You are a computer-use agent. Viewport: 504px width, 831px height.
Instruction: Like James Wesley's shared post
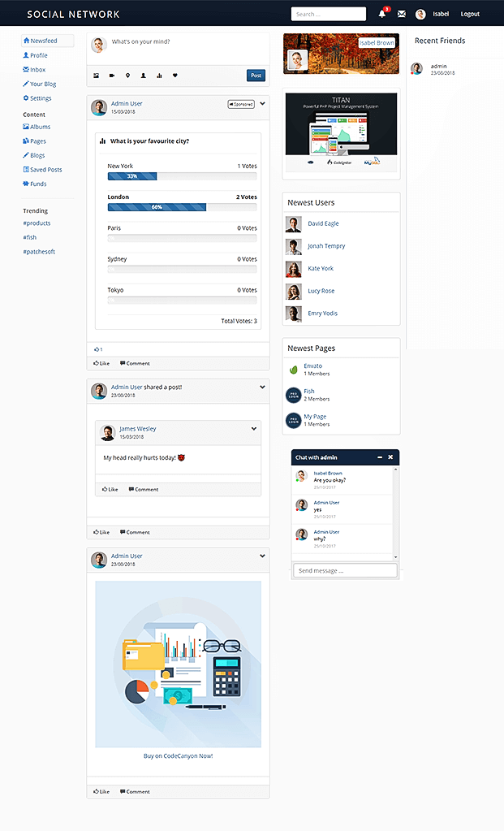point(110,489)
